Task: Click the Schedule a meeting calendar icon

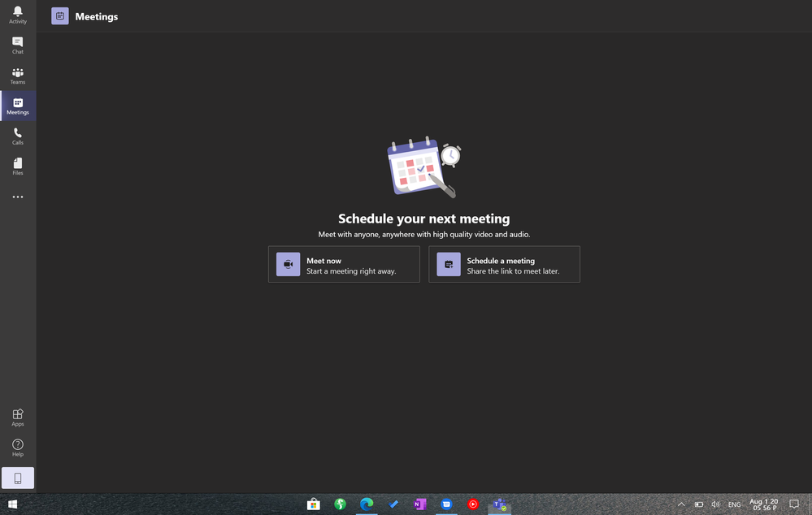Action: point(449,265)
